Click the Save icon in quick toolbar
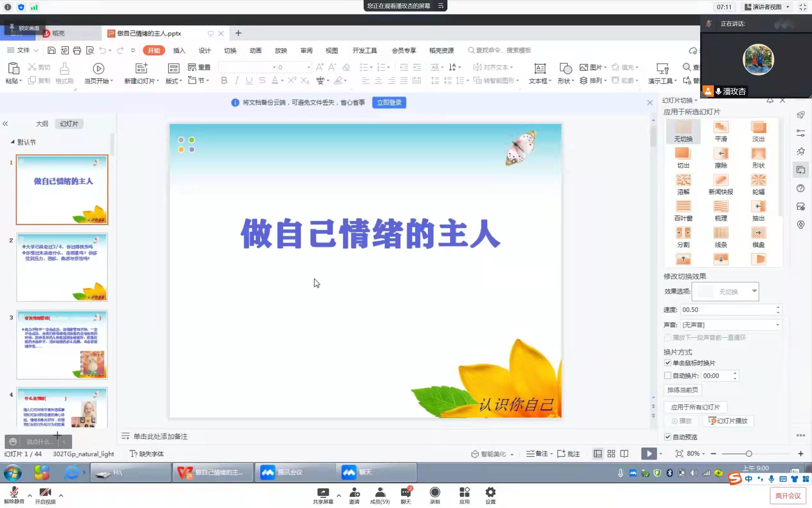Viewport: 812px width, 508px height. coord(51,50)
